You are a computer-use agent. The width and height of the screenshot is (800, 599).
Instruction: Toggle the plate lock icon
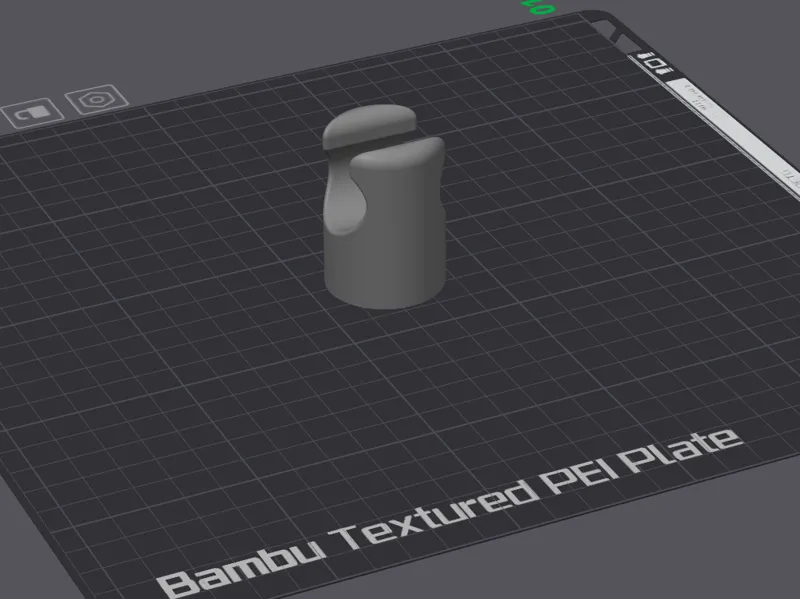32,113
